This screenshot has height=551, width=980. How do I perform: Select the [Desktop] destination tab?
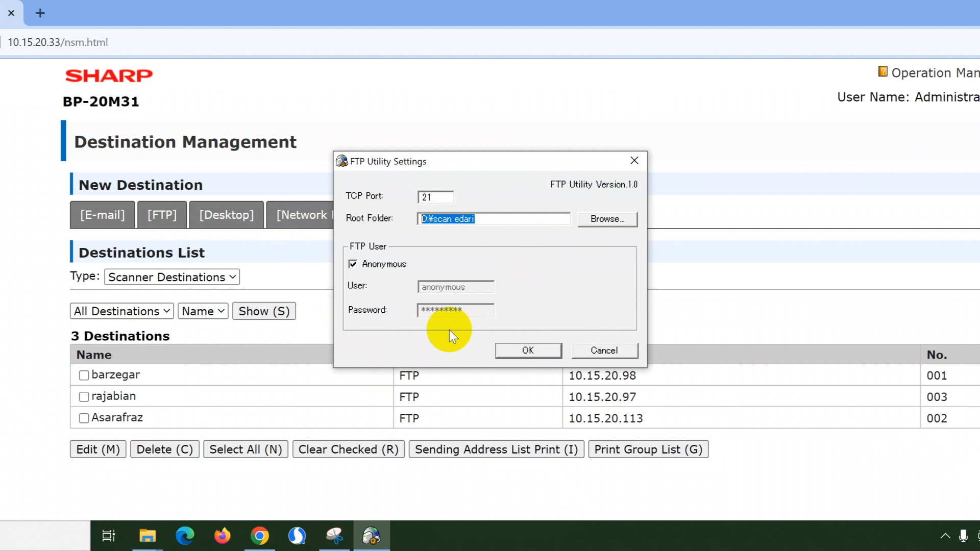tap(227, 215)
